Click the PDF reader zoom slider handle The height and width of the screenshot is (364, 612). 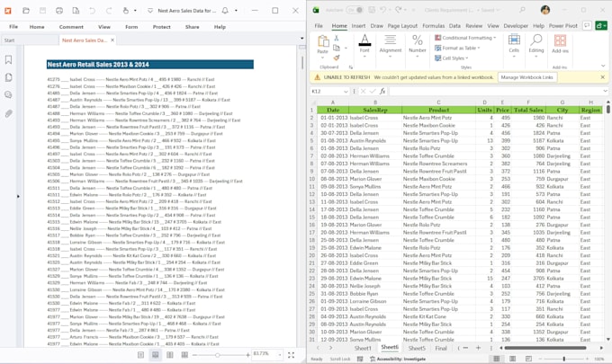coord(218,355)
